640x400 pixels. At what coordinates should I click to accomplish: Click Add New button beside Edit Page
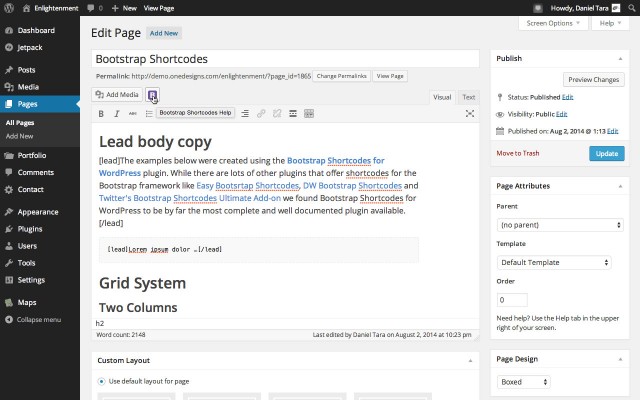pos(164,33)
